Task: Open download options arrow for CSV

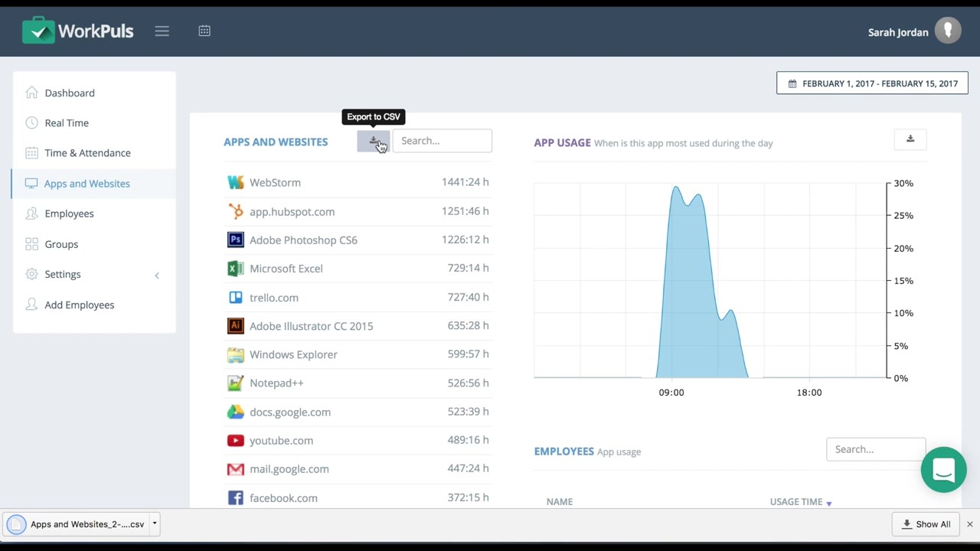Action: tap(154, 524)
